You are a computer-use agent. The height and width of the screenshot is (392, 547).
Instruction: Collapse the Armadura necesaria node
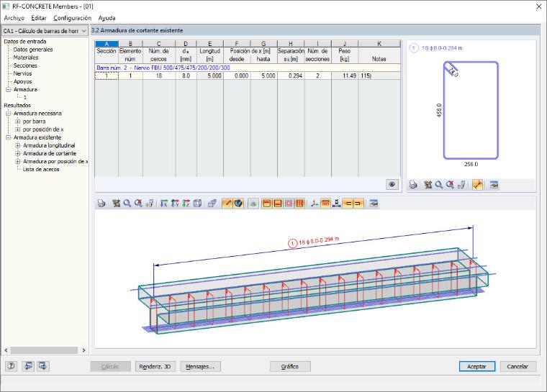tap(9, 114)
